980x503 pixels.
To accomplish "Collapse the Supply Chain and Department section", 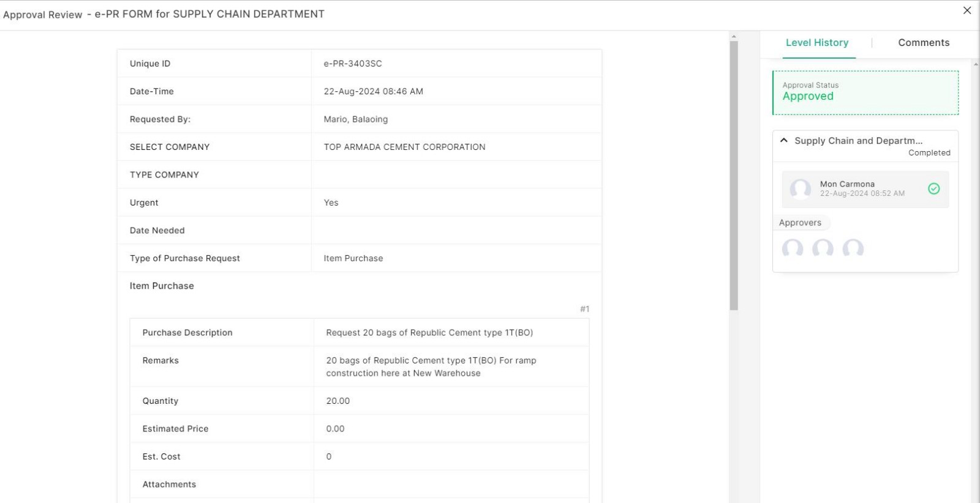I will (x=784, y=140).
